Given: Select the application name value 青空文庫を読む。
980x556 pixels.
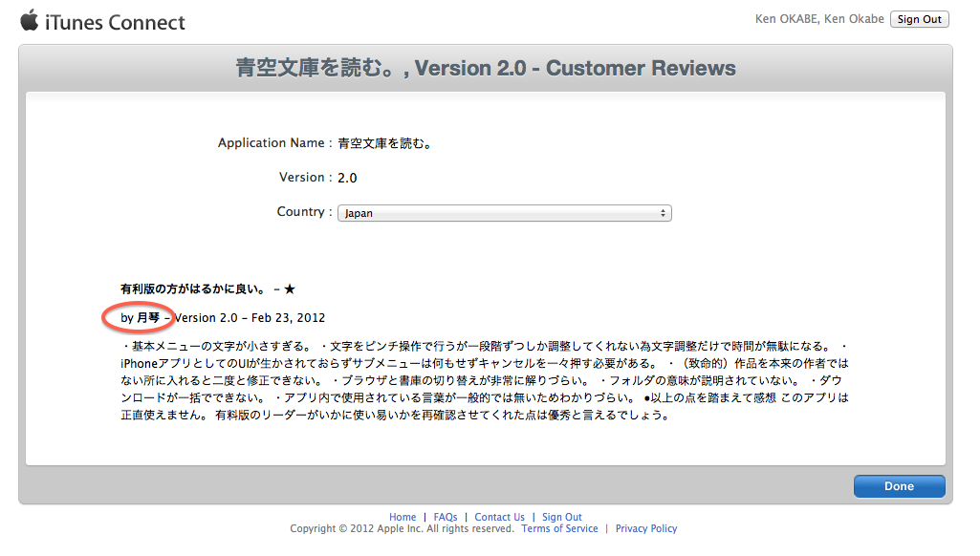Looking at the screenshot, I should click(385, 143).
